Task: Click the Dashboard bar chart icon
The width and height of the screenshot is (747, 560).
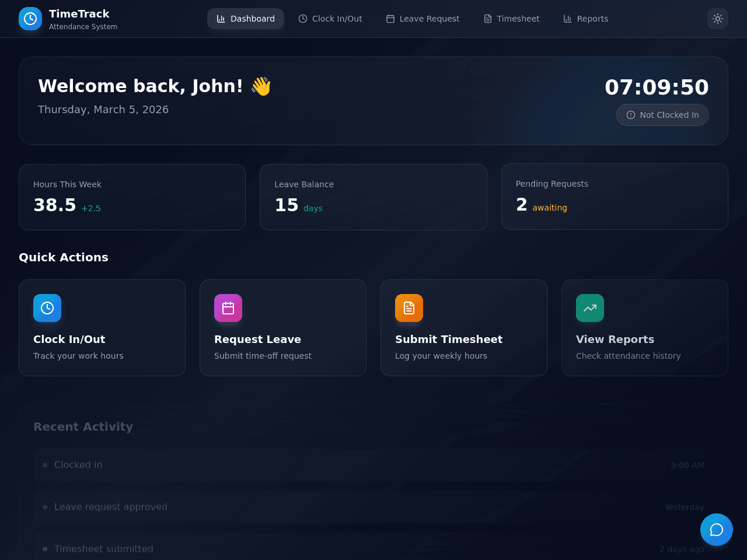Action: (221, 19)
